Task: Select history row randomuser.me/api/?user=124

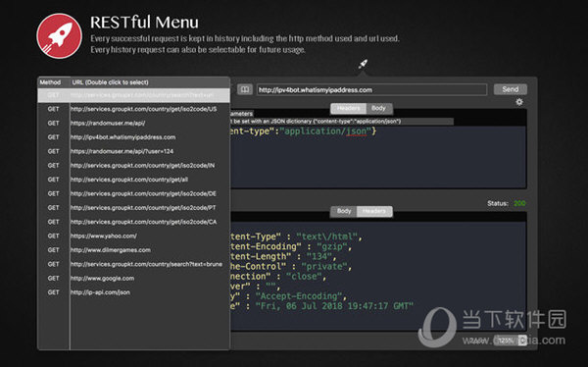Action: pos(134,151)
